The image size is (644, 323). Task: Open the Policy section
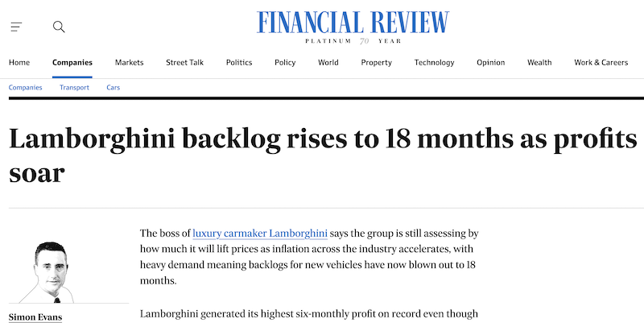pos(285,63)
